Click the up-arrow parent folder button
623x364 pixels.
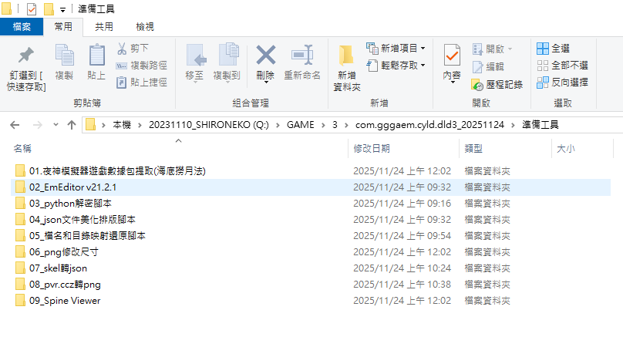point(71,125)
